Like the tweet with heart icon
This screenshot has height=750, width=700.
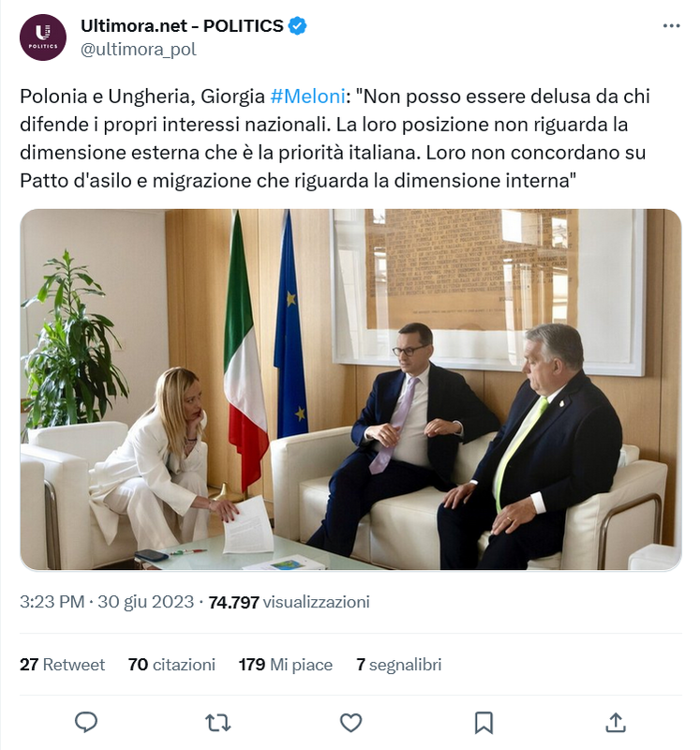(x=350, y=722)
